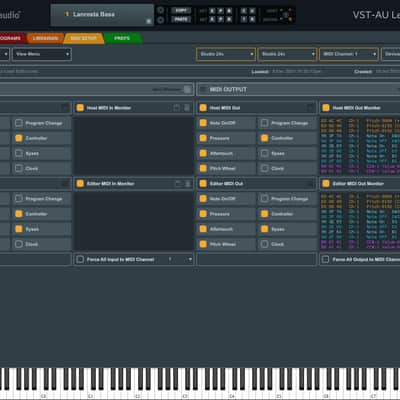Click the MIDI Window icon in the input header
This screenshot has height=400, width=400.
tap(188, 89)
